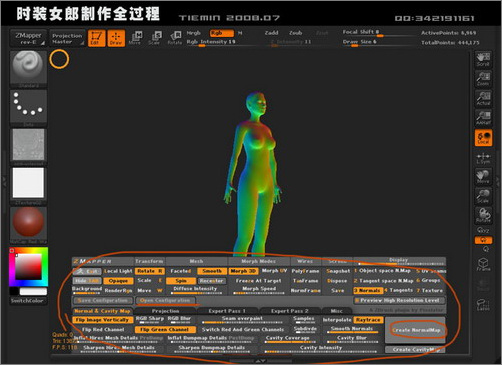Toggle Flip Image Vertically
Viewport: 502px width, 365px height.
[102, 320]
